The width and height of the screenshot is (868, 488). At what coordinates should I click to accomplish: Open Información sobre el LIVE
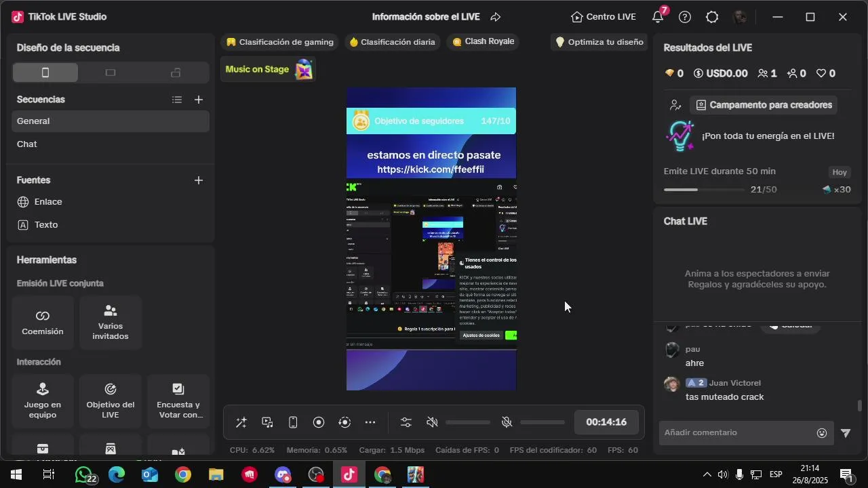426,17
